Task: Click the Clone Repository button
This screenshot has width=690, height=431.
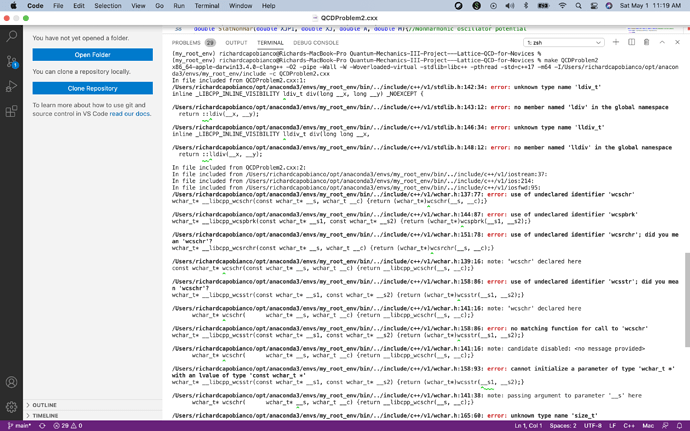Action: 92,88
